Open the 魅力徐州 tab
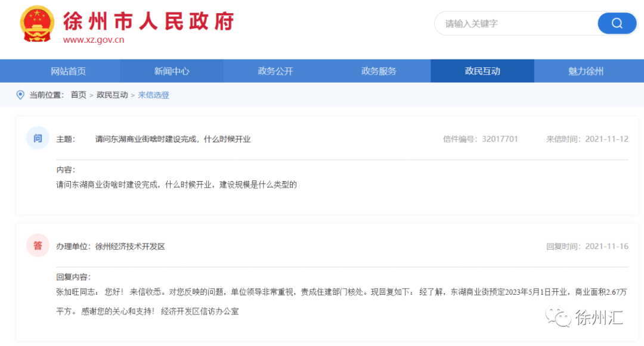Image resolution: width=644 pixels, height=346 pixels. pyautogui.click(x=586, y=71)
